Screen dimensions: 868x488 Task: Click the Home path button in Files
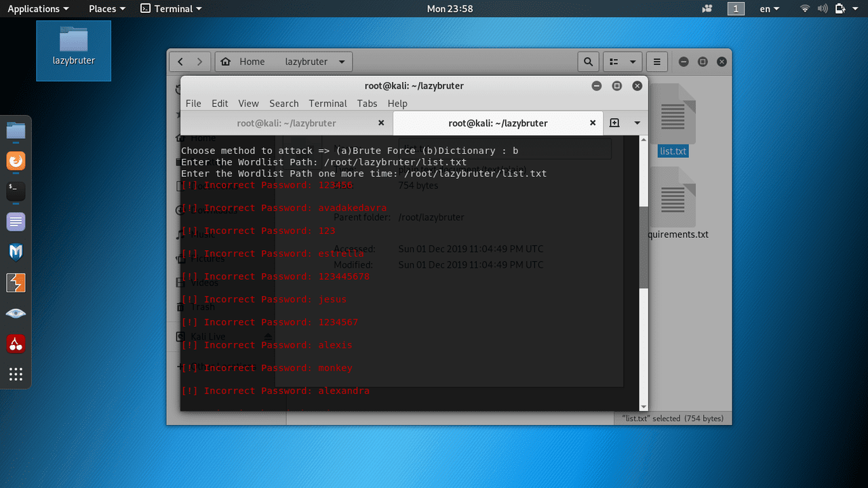(x=243, y=62)
